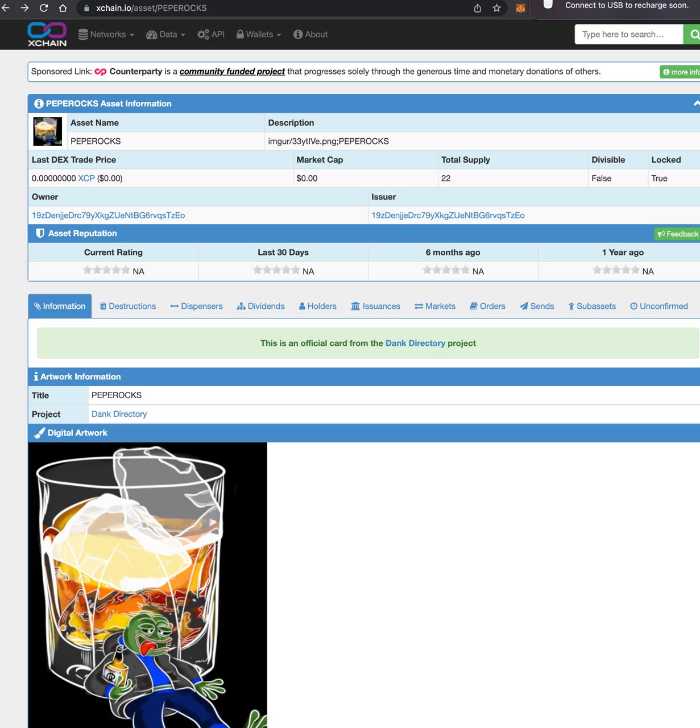The height and width of the screenshot is (728, 700).
Task: Switch to the Markets tab
Action: click(x=435, y=306)
